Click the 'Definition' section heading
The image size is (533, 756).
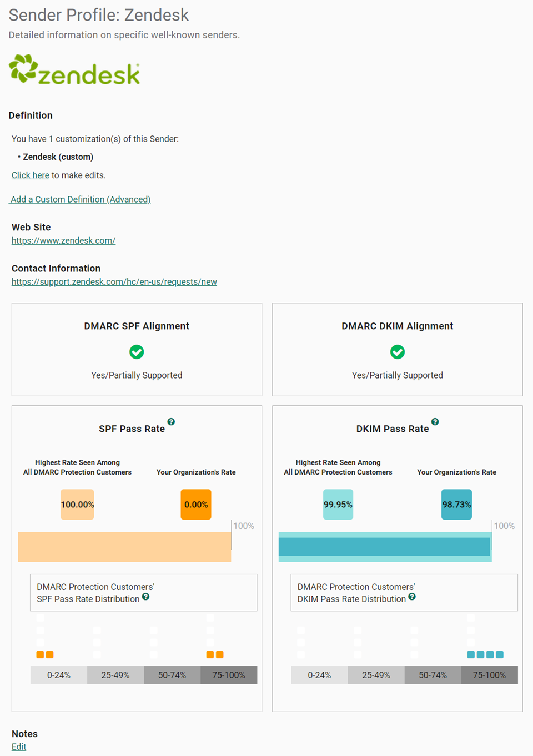[31, 115]
